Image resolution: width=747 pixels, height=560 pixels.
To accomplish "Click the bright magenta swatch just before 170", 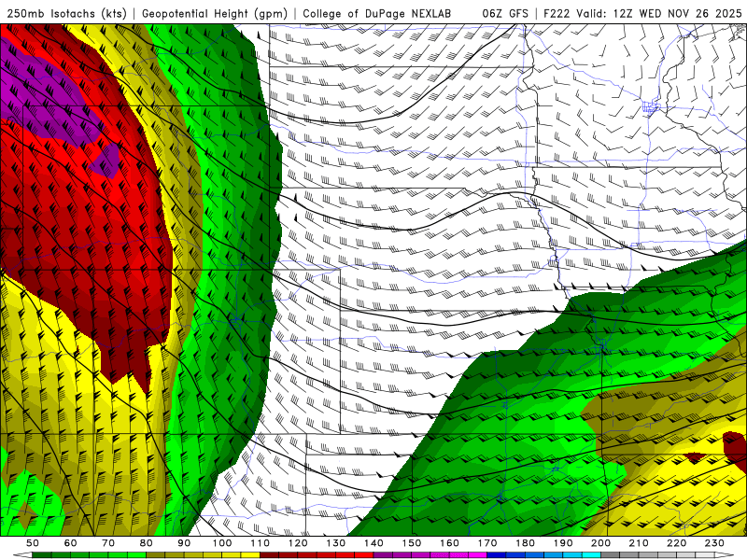I will (478, 555).
